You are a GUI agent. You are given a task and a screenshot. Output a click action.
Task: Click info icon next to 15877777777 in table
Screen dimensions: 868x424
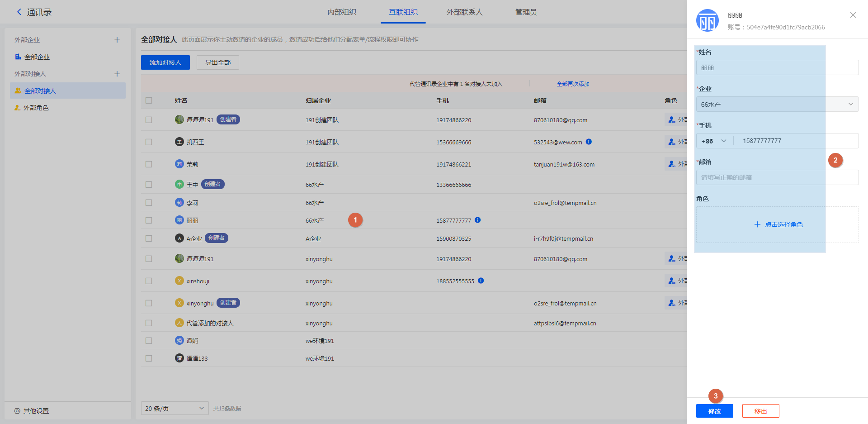click(x=478, y=220)
